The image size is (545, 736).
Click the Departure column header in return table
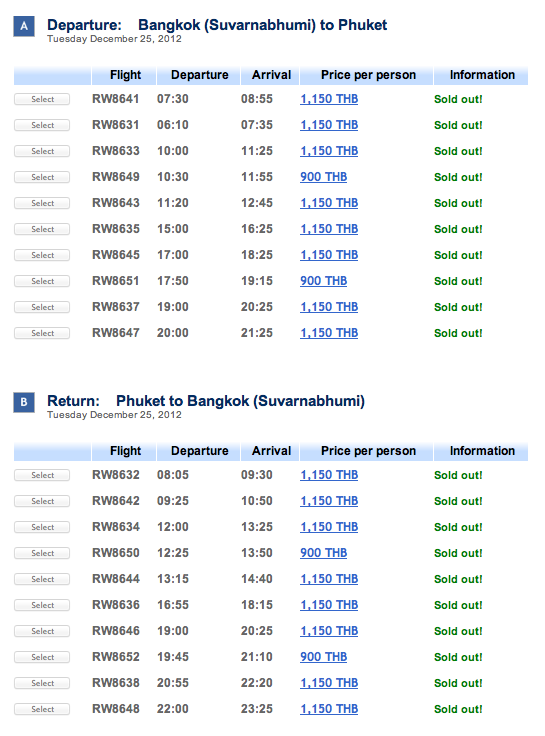click(200, 451)
